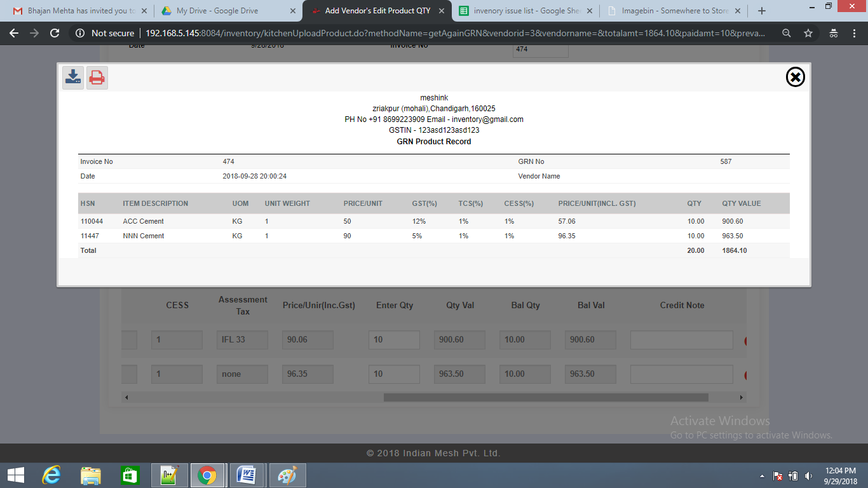
Task: Click the address bar URL
Action: point(455,33)
